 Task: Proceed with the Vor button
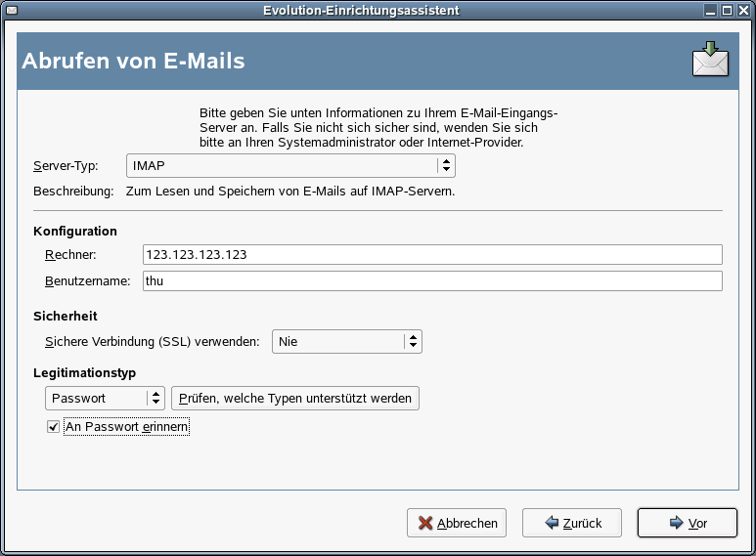point(688,523)
